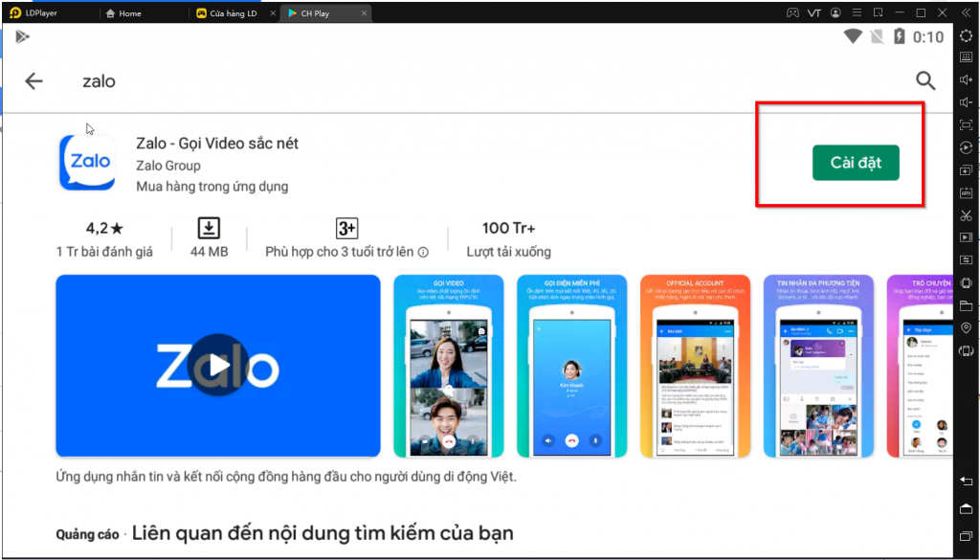Close the Cửa hàng LD tab
This screenshot has width=980, height=560.
coord(273,13)
